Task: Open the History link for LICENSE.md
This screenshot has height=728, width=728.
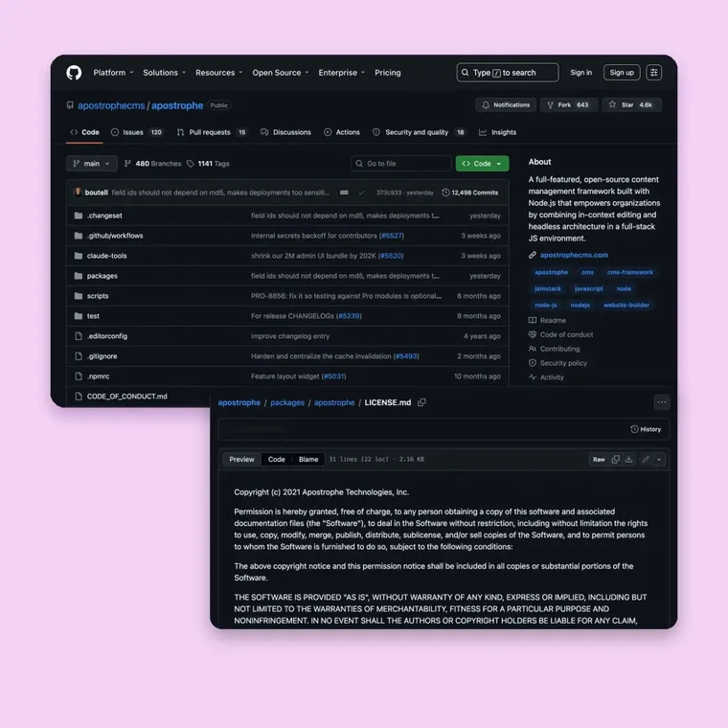Action: point(646,429)
